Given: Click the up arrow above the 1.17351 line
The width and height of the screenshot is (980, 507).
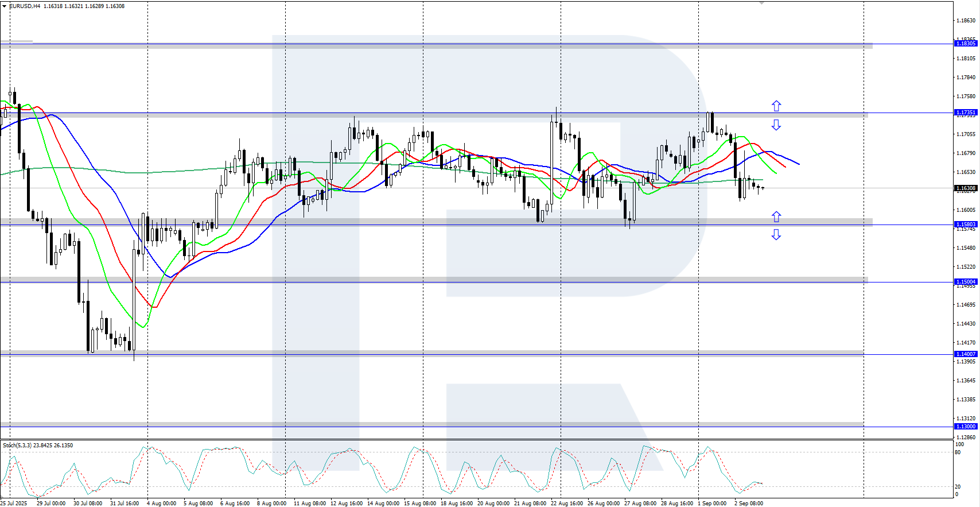Looking at the screenshot, I should (x=776, y=106).
